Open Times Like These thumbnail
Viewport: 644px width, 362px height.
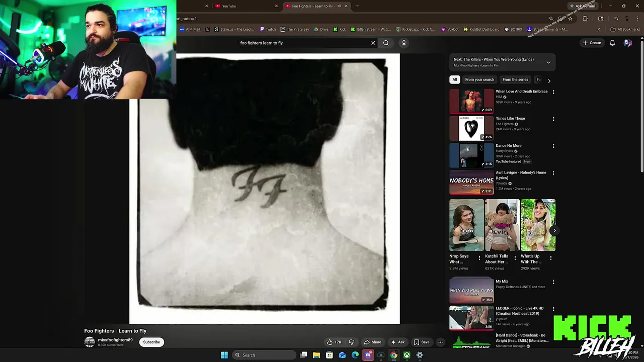pyautogui.click(x=471, y=128)
